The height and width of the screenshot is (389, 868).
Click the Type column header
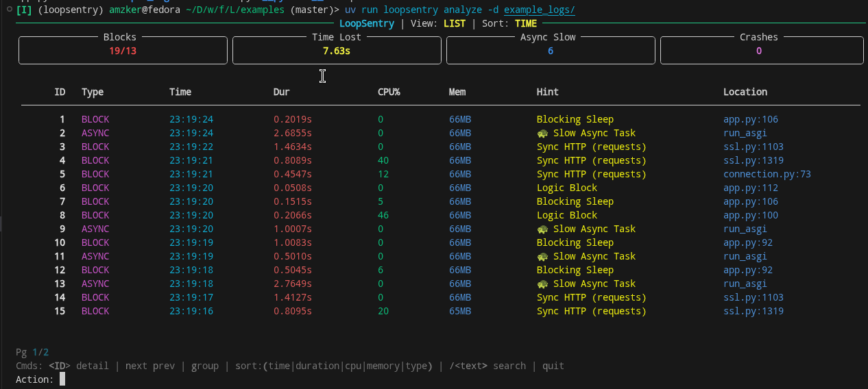93,92
